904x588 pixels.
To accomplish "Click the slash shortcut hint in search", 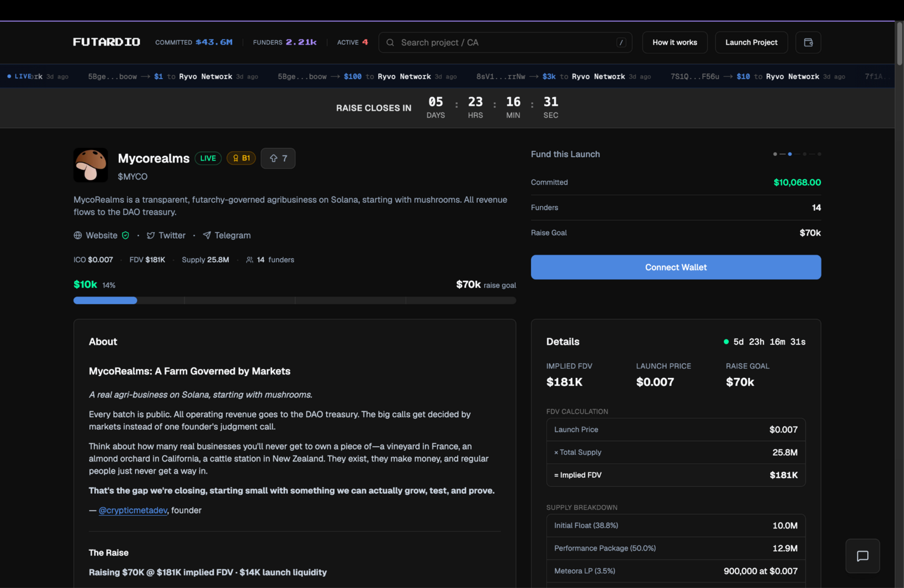I will click(x=621, y=42).
